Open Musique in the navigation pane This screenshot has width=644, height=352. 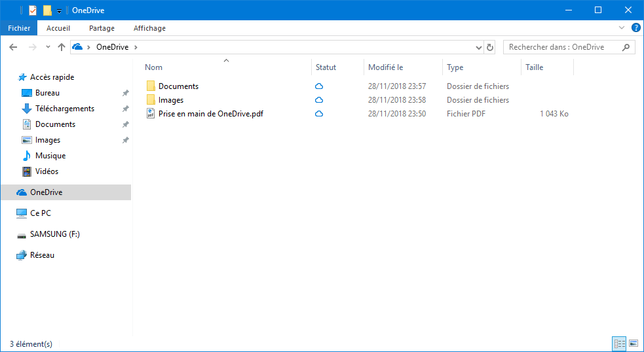click(x=50, y=156)
